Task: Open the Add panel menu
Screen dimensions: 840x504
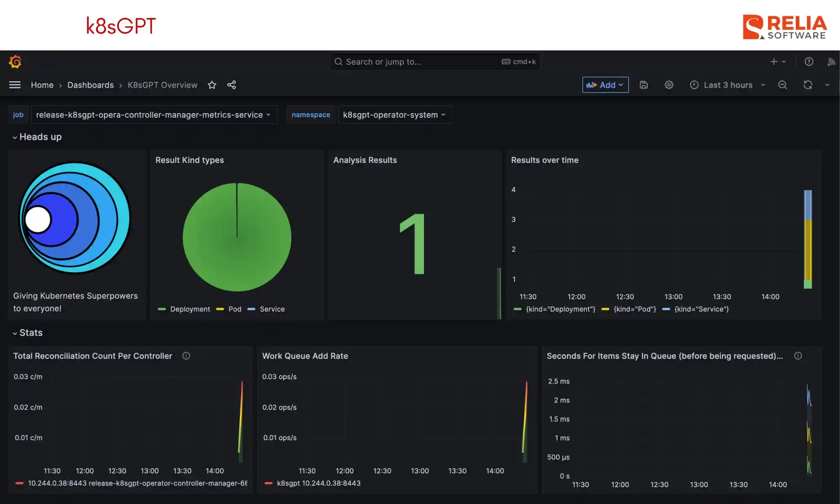Action: point(605,85)
